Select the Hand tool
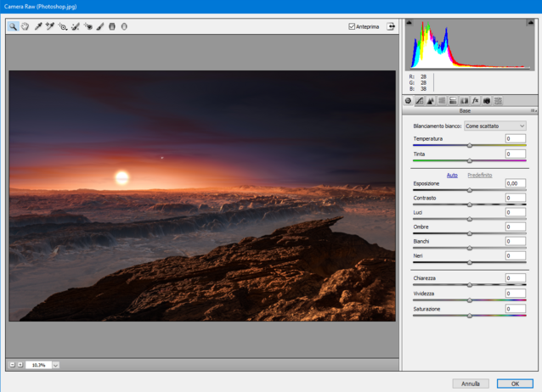This screenshot has height=392, width=542. click(25, 26)
